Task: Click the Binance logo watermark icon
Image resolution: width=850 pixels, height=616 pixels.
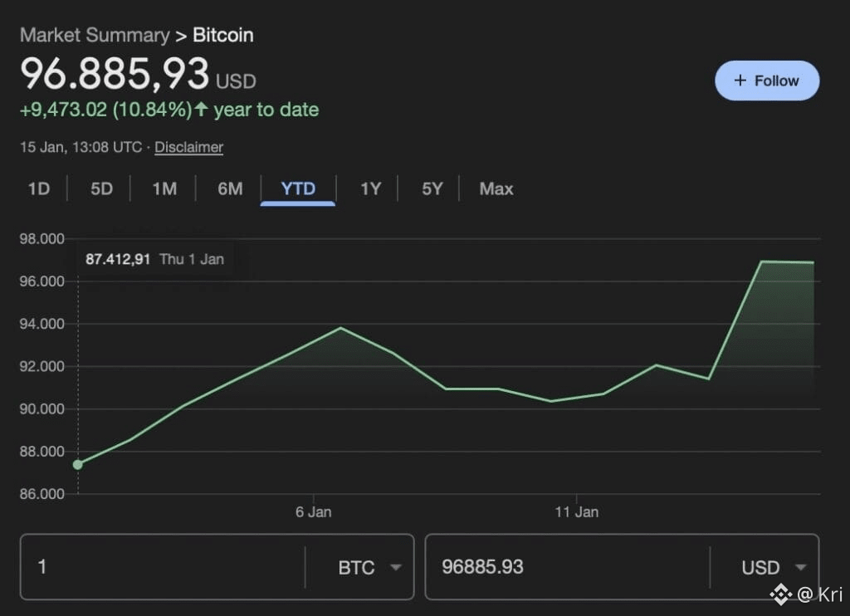Action: click(x=779, y=594)
